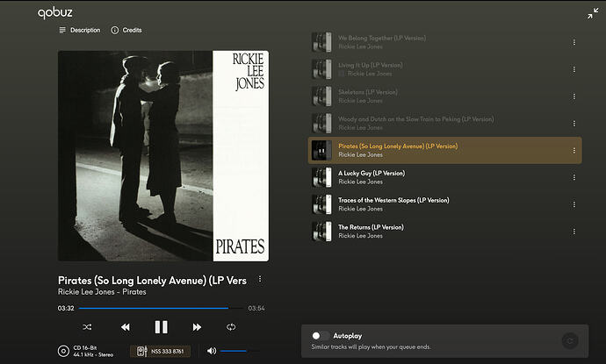This screenshot has height=364, width=606.
Task: Click thumbnail of Living It Up track
Action: (321, 69)
